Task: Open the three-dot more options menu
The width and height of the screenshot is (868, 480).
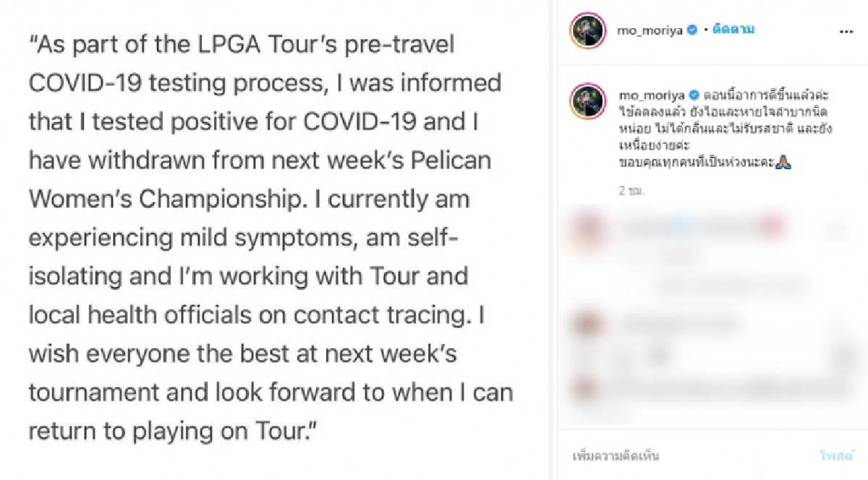Action: coord(846,32)
